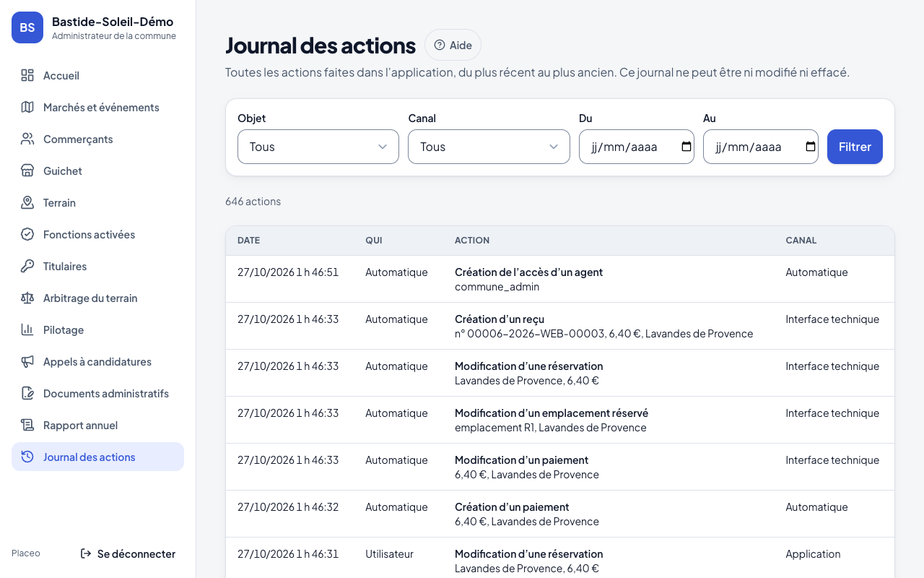
Task: Click the 27/10/2026 1 h 46:31 date cell
Action: tap(288, 554)
